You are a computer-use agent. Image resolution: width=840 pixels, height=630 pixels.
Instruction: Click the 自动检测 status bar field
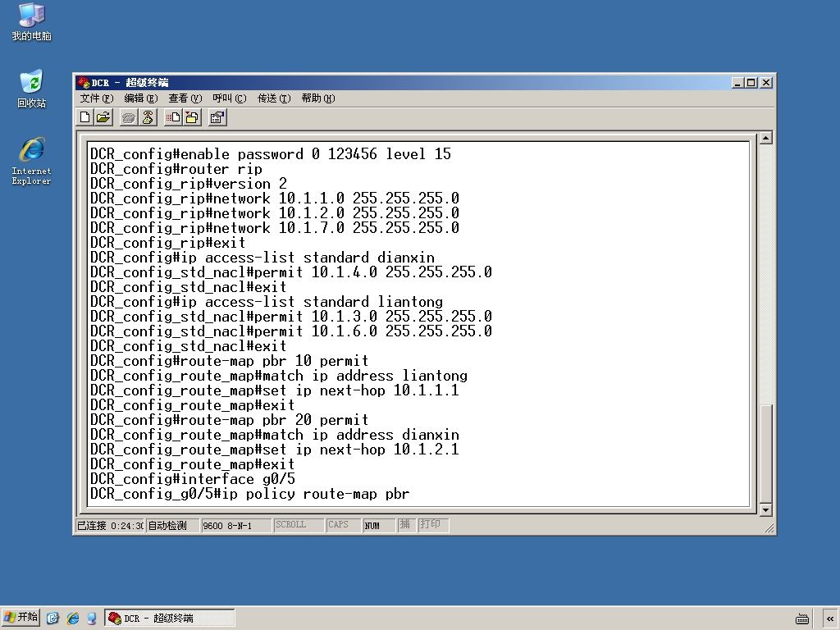point(172,526)
